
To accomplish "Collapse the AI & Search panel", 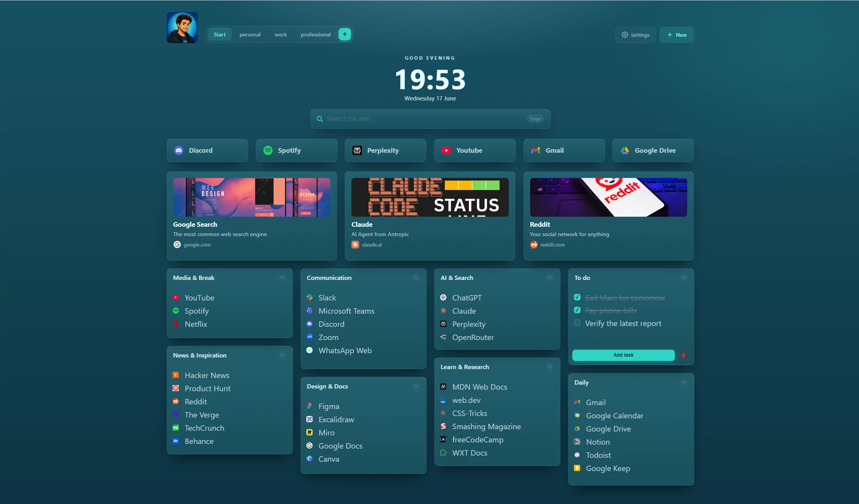I will [x=550, y=277].
